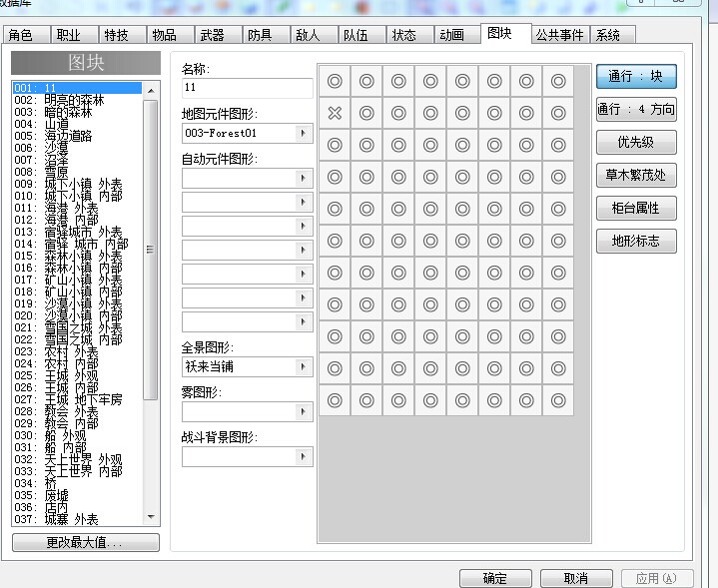Switch to 动画 tab
Image resolution: width=718 pixels, height=588 pixels.
[457, 35]
